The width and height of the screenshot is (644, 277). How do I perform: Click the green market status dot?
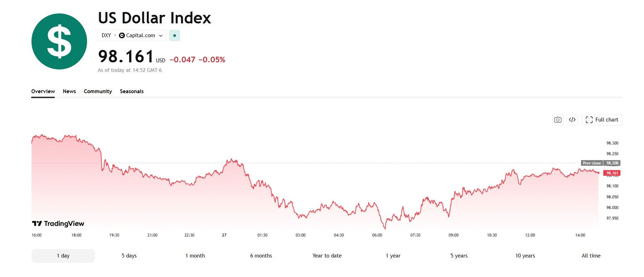pos(174,35)
